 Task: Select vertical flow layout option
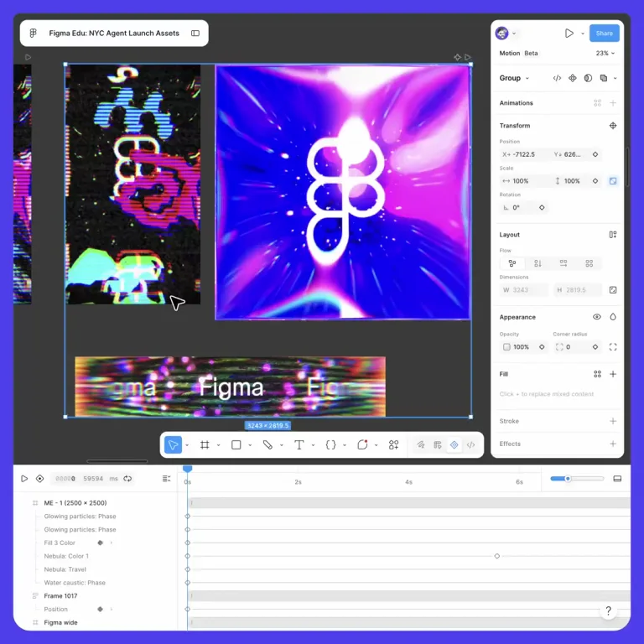538,263
